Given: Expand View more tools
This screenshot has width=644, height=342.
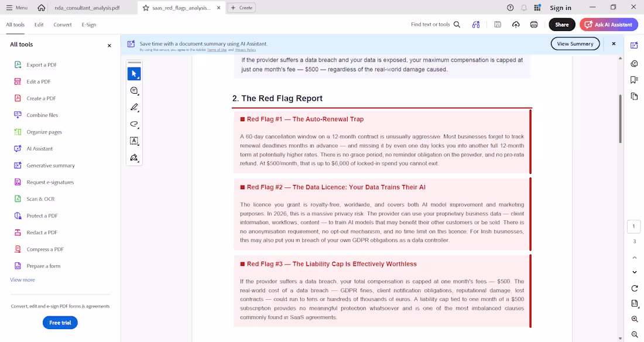Looking at the screenshot, I should (23, 279).
